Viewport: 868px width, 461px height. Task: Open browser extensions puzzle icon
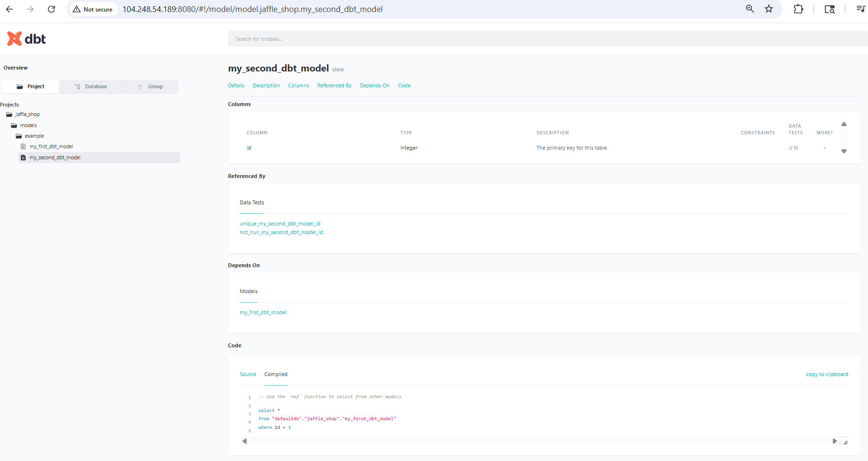click(x=798, y=9)
